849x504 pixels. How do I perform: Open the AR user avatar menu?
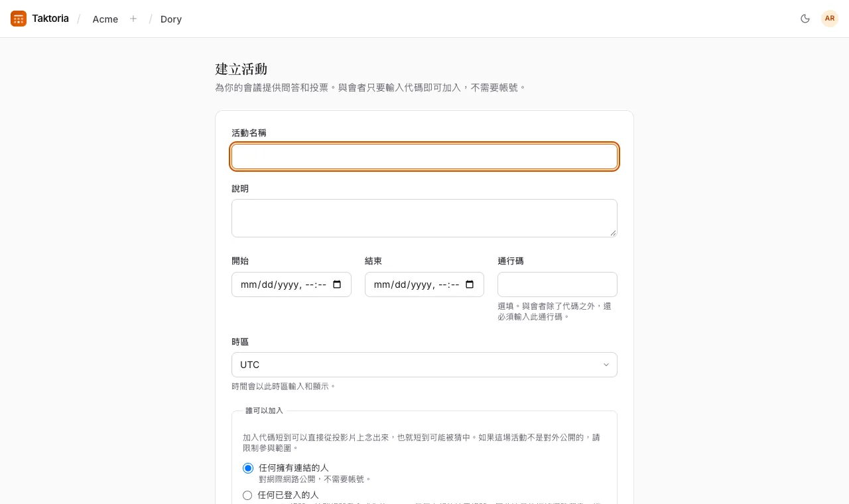point(830,19)
